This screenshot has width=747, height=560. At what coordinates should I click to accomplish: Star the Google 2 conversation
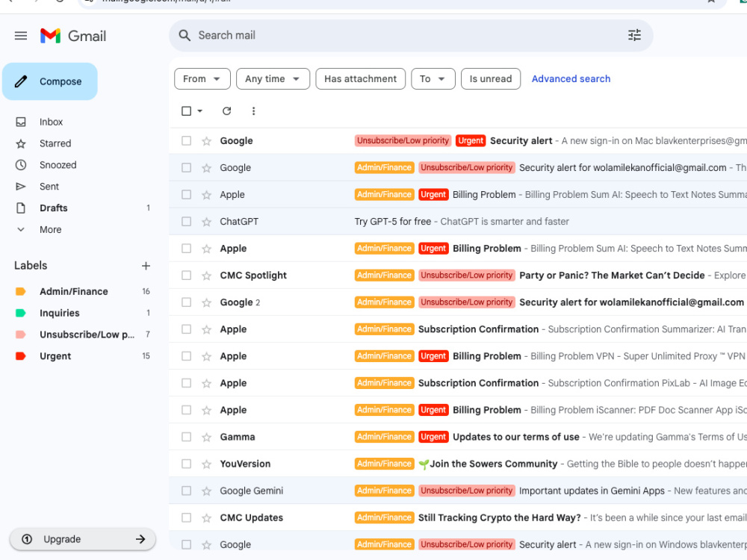click(206, 302)
